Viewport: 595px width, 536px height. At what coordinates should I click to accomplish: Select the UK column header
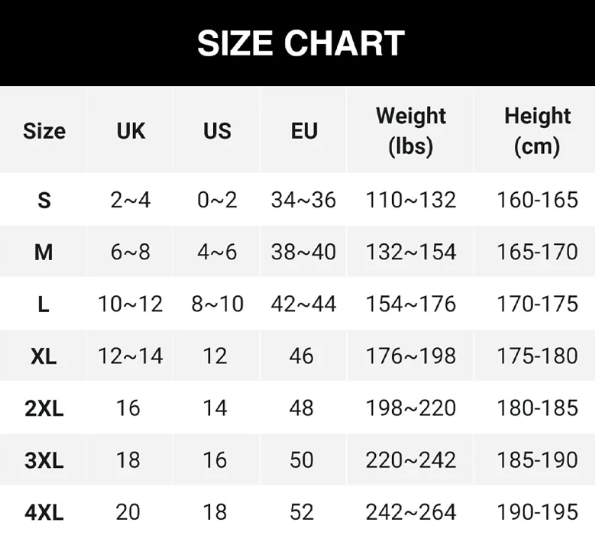pos(131,131)
